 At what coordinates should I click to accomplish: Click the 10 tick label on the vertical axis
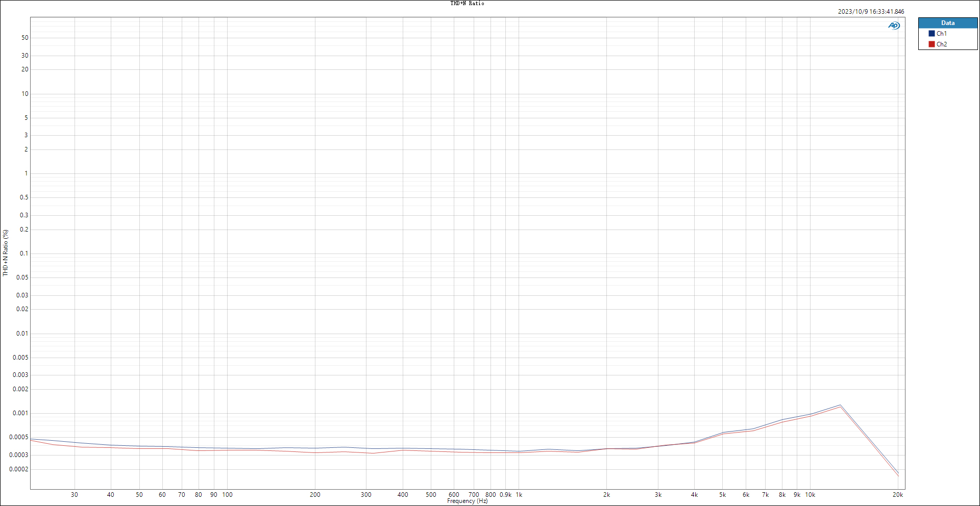25,94
